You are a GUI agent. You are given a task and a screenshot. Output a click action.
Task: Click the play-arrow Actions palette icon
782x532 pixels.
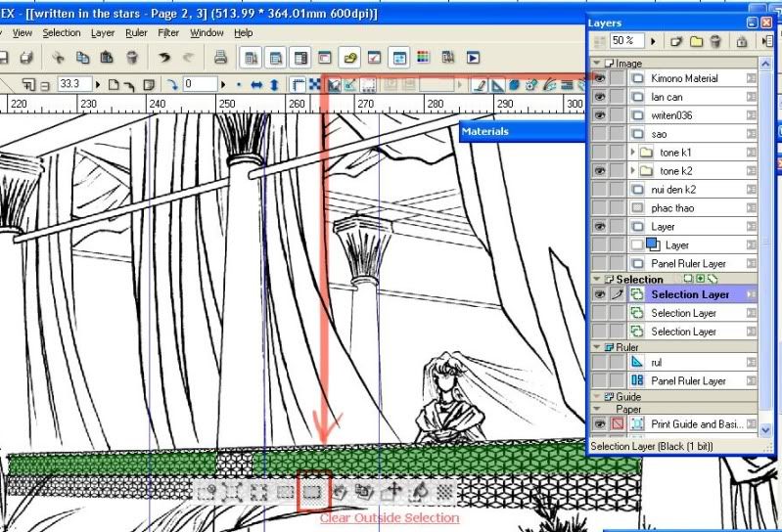click(x=473, y=58)
